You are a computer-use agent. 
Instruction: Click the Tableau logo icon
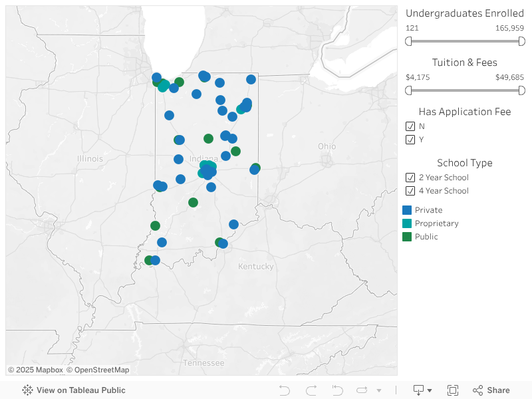coord(27,390)
